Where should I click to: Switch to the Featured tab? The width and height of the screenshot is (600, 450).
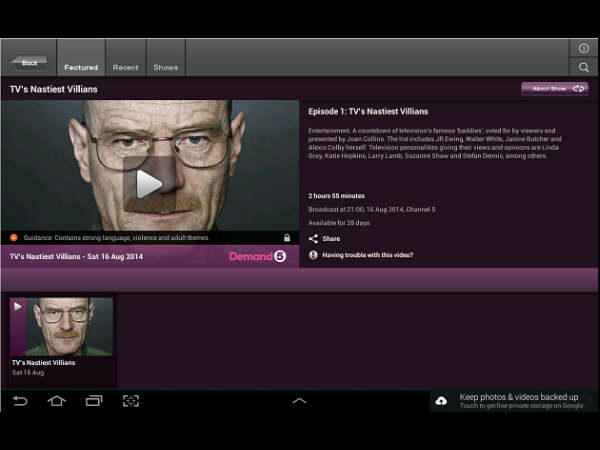coord(81,67)
